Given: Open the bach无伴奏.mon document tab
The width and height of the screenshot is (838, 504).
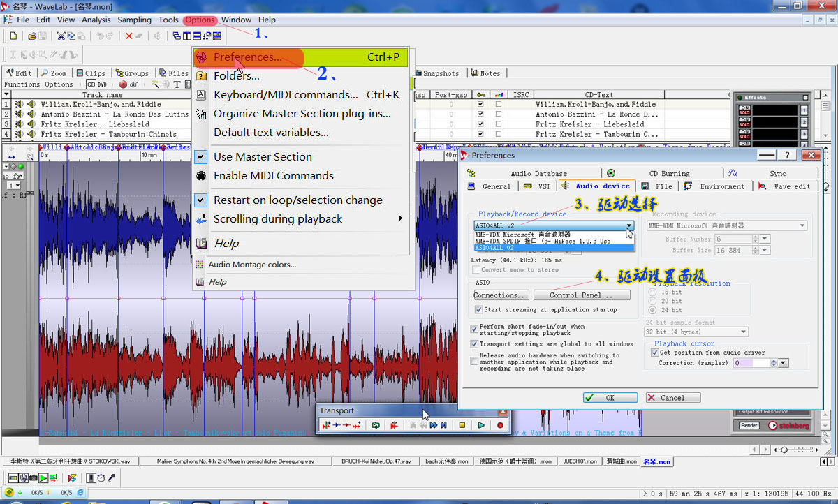Looking at the screenshot, I should pyautogui.click(x=447, y=461).
